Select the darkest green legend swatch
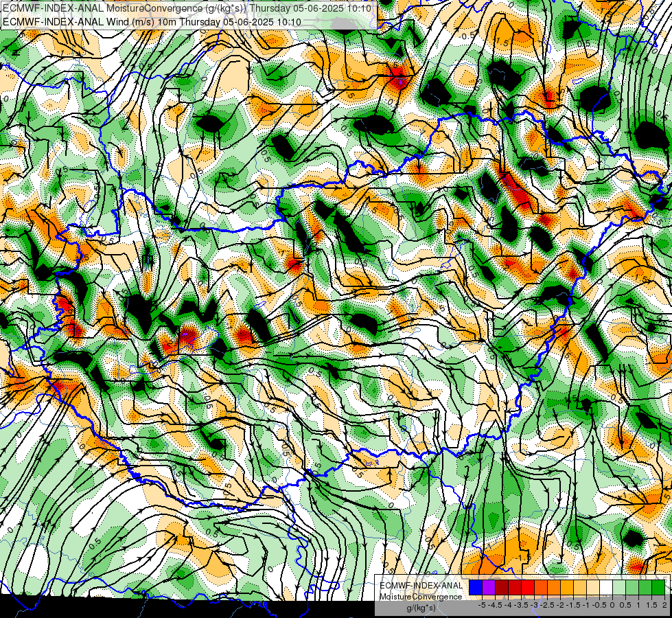 [658, 587]
